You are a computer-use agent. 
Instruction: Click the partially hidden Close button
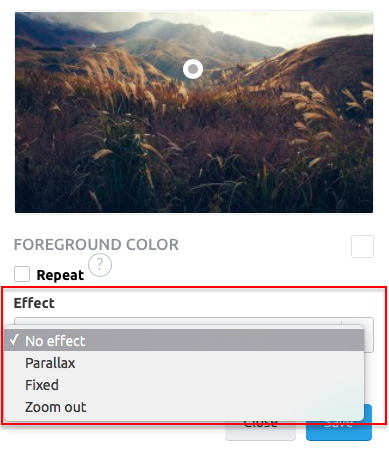pos(260,431)
